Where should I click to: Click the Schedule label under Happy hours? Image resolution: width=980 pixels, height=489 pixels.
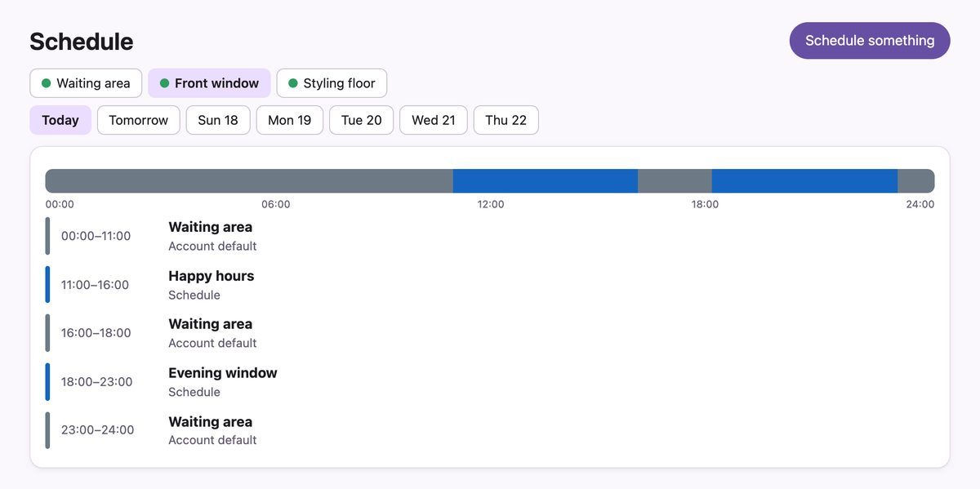194,295
